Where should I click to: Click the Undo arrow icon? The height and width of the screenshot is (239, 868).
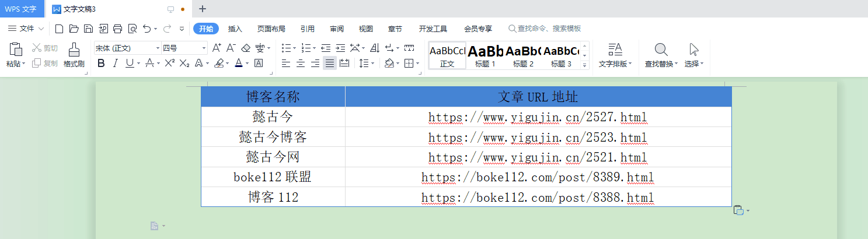pyautogui.click(x=147, y=29)
